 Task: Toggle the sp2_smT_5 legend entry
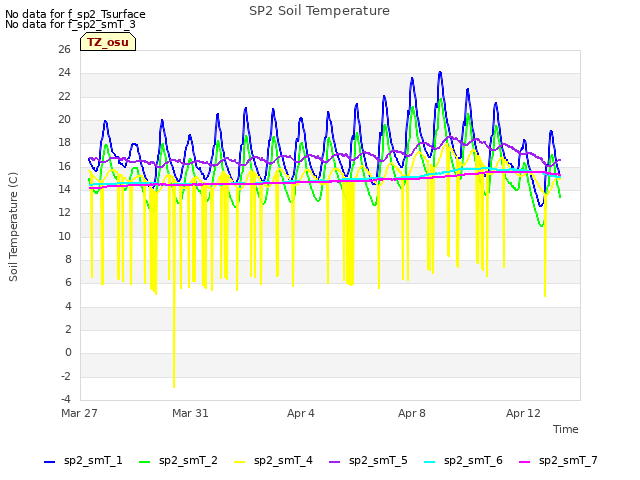pos(368,460)
